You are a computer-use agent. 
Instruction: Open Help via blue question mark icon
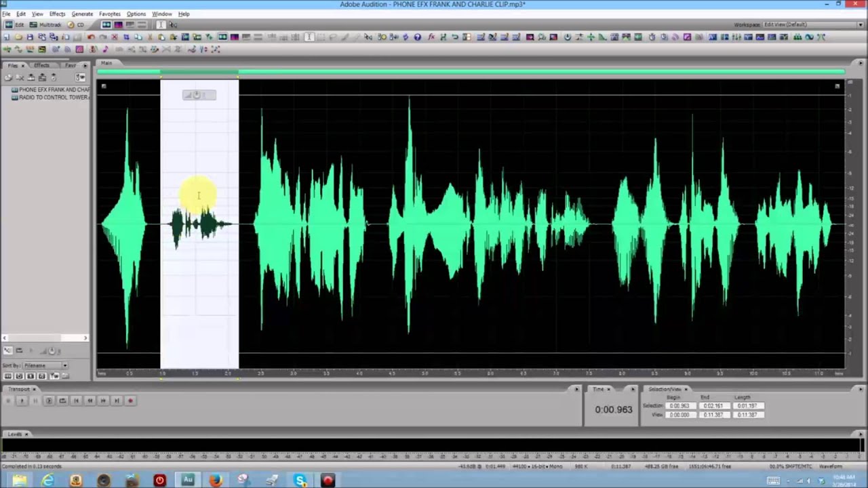click(417, 37)
